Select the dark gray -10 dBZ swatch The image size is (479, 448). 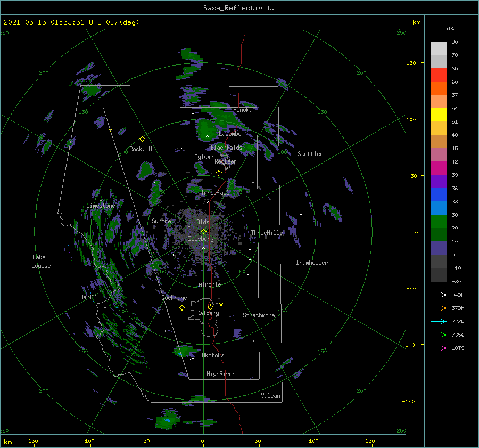[x=439, y=275]
